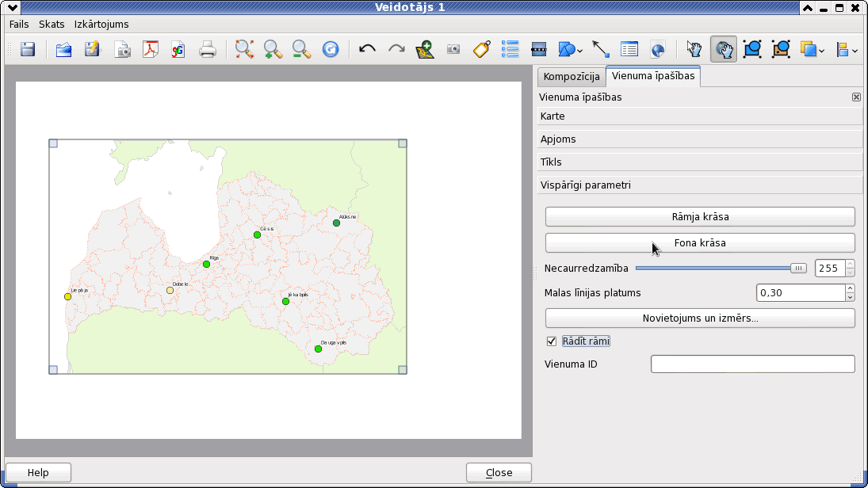Viewport: 868px width, 488px height.
Task: Click the Liepāja label on the map
Action: click(x=79, y=290)
